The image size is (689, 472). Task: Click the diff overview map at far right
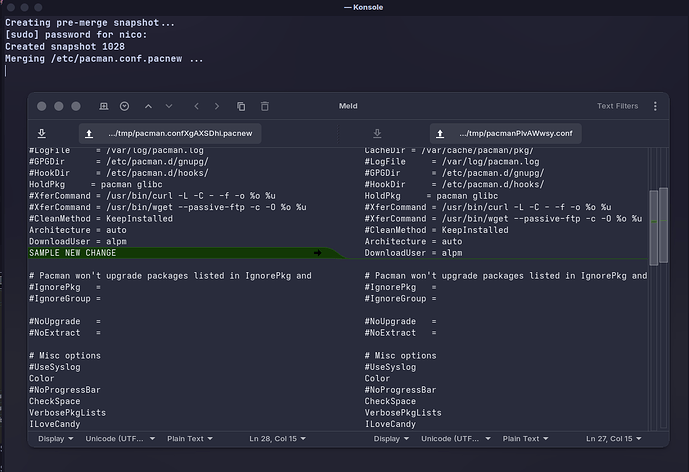point(664,288)
